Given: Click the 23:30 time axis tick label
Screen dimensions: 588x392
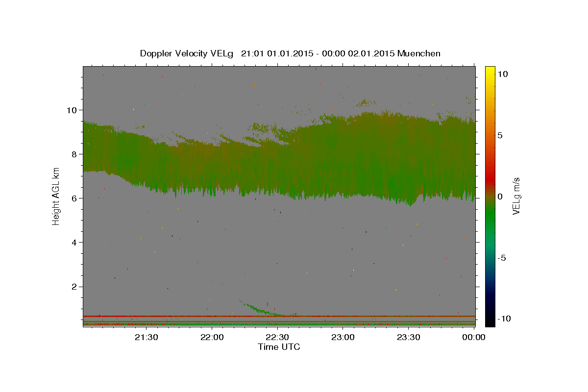Looking at the screenshot, I should tap(408, 337).
